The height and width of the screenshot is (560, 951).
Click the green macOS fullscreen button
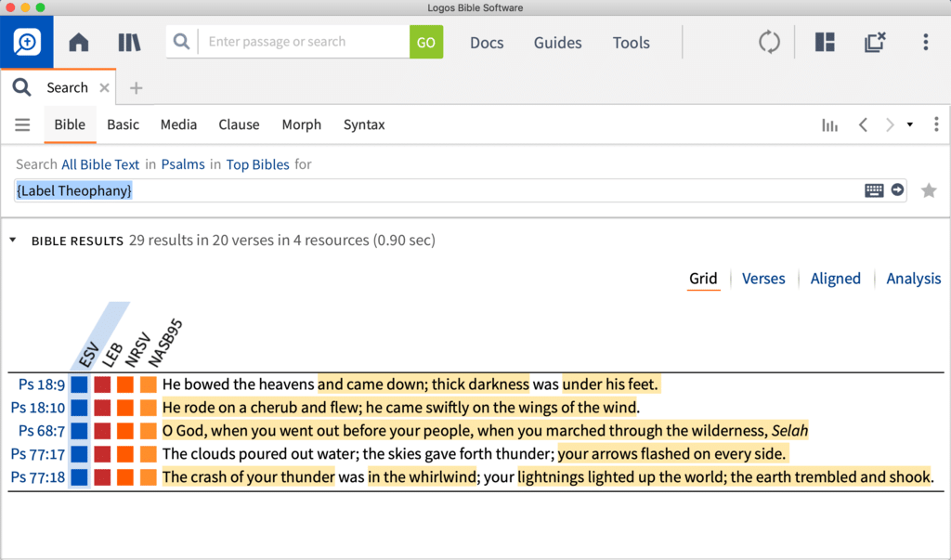coord(40,7)
